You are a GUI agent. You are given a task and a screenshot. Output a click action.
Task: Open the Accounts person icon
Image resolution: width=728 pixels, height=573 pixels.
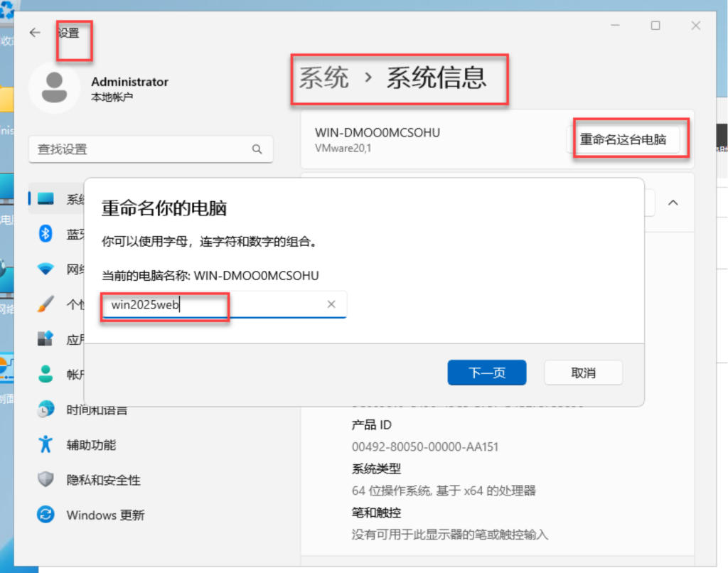pyautogui.click(x=45, y=374)
